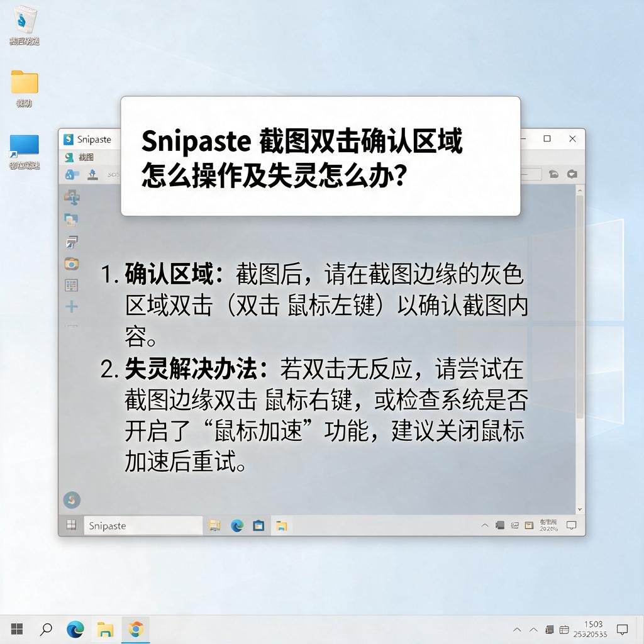The image size is (644, 644).
Task: Click the Snipaste window scrollbar down arrow
Action: [x=580, y=509]
